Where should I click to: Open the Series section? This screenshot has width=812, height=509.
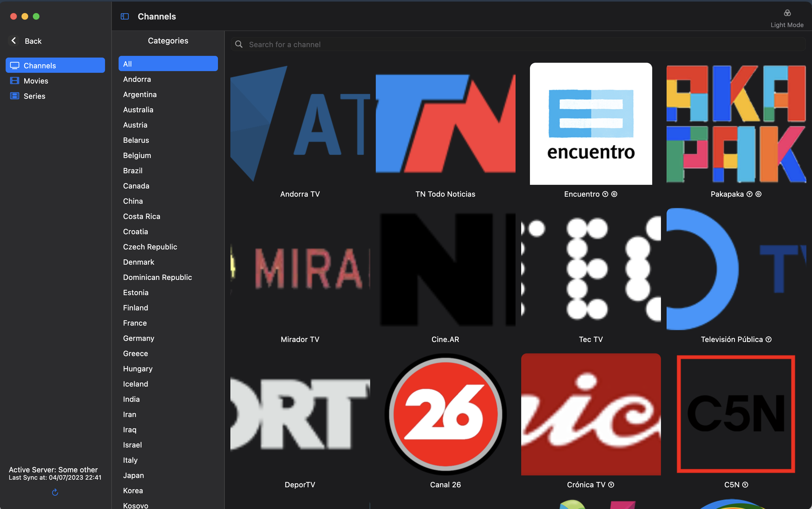[34, 96]
